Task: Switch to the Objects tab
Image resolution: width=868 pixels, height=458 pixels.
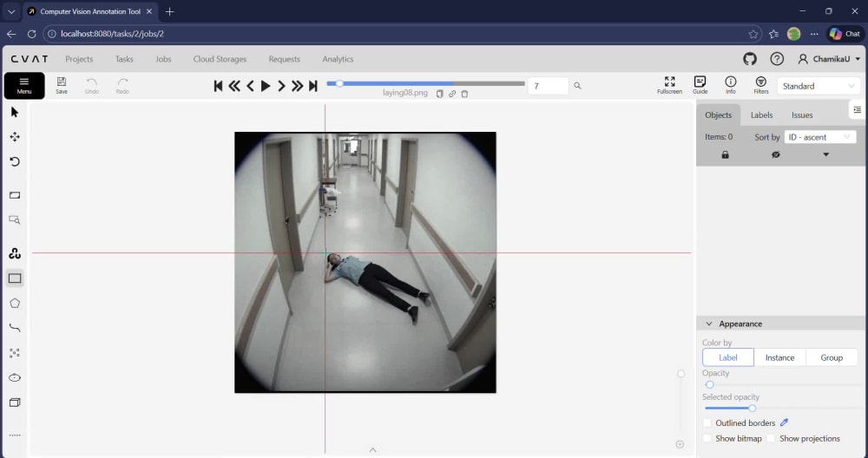Action: click(x=718, y=115)
